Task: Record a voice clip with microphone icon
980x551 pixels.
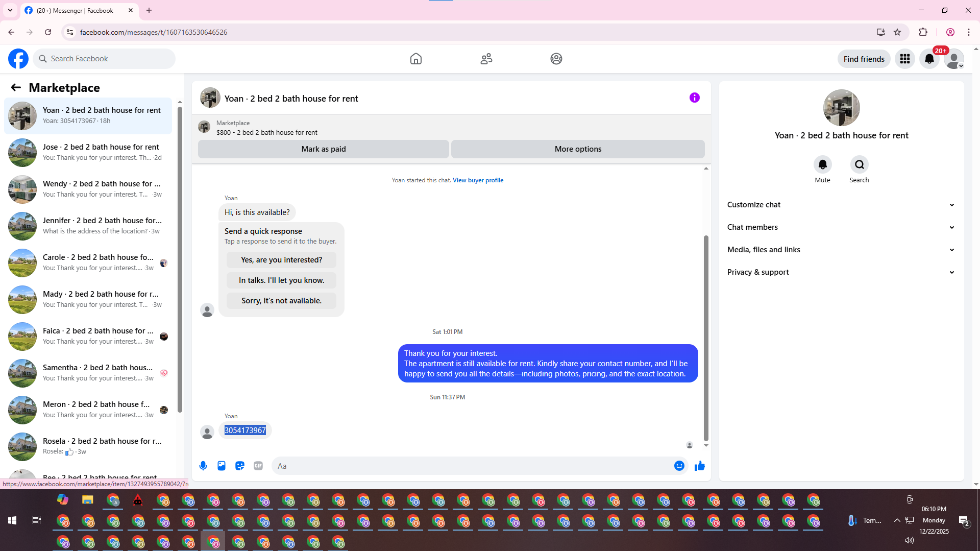Action: 203,466
